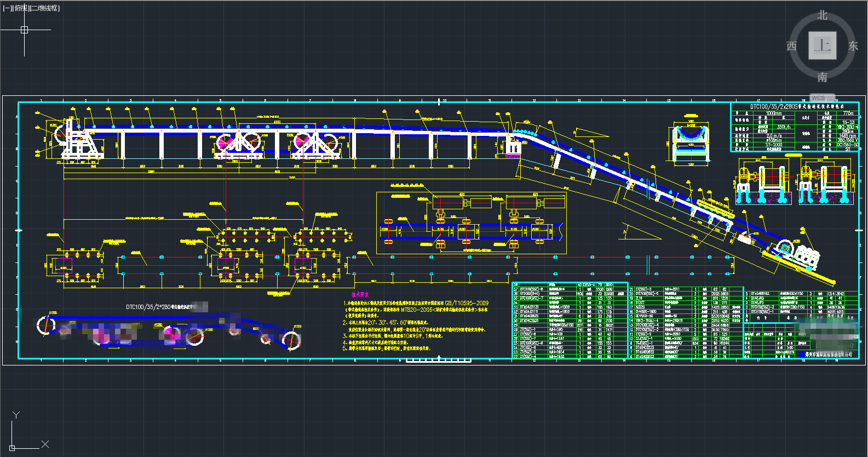
Task: Open the 俯视 view controls menu
Action: point(20,8)
